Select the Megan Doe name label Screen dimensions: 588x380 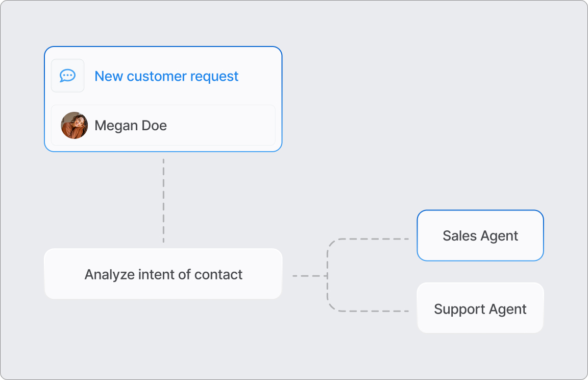pos(131,125)
